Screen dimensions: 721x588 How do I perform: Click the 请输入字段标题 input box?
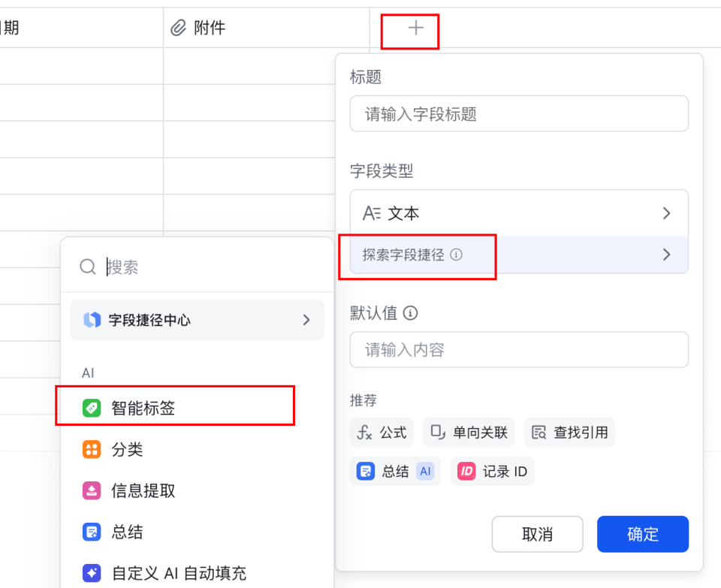tap(519, 113)
